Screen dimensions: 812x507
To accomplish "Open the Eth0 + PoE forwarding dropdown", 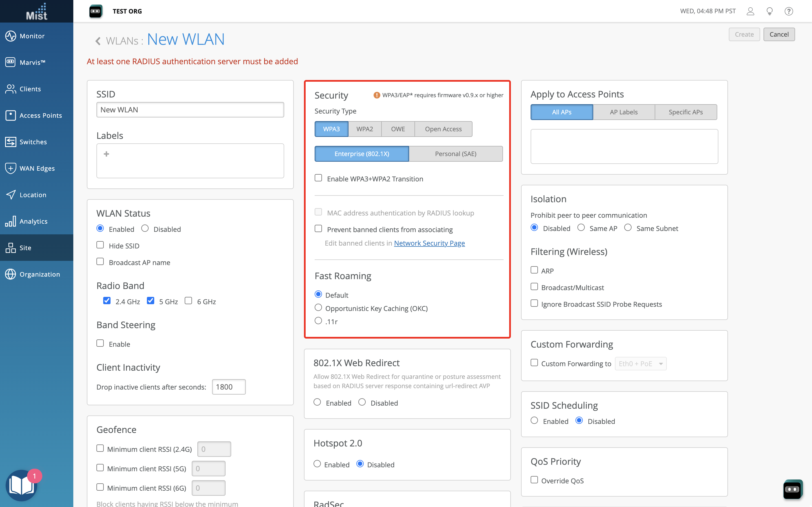I will [640, 363].
